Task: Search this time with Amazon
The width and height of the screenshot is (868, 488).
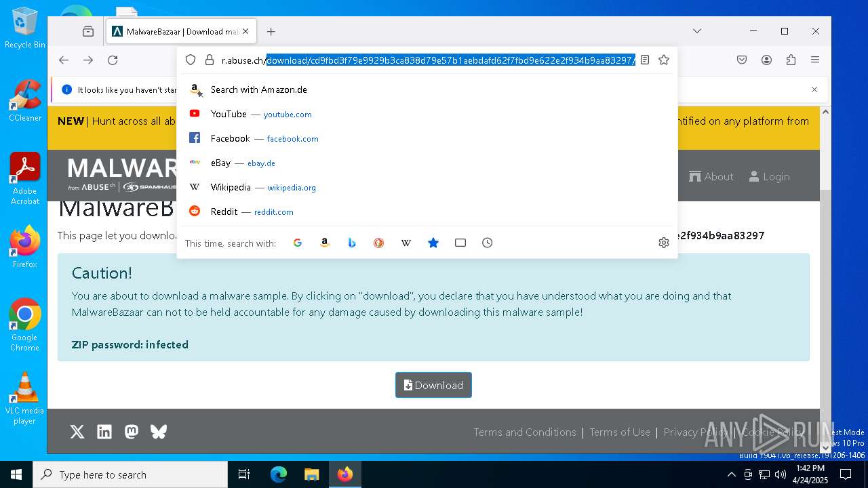Action: pyautogui.click(x=325, y=243)
